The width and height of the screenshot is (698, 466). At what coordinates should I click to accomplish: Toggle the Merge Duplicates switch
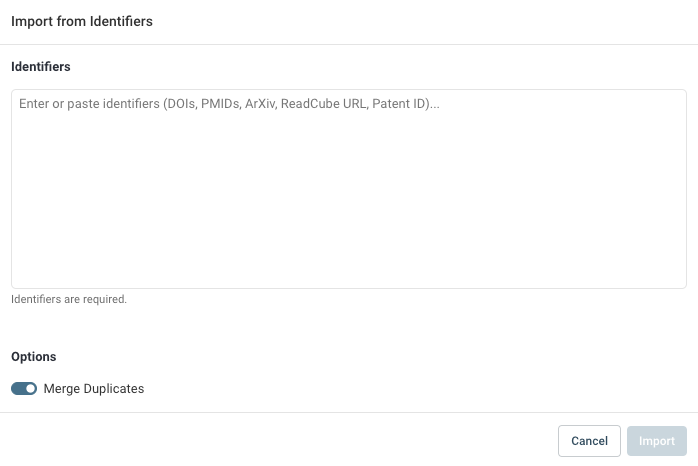coord(24,388)
